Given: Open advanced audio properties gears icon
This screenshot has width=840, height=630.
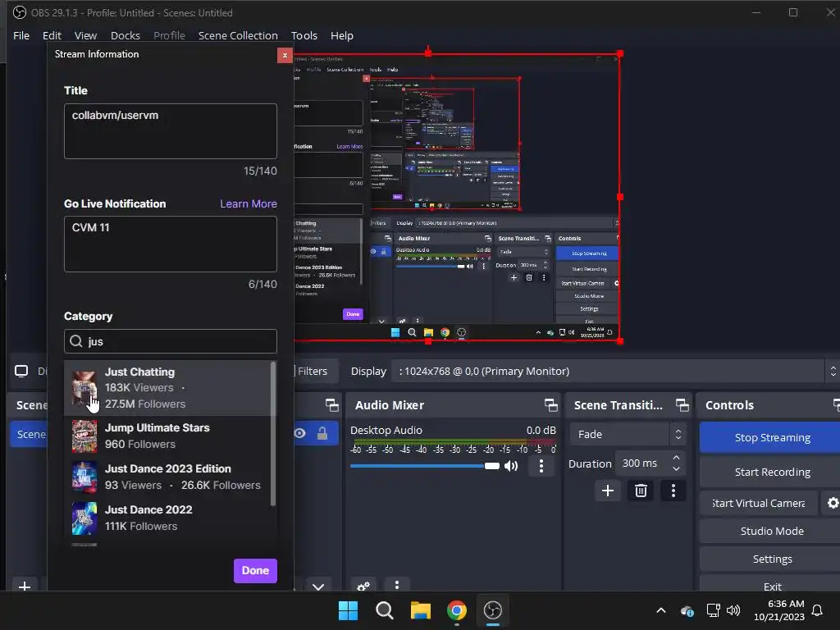Looking at the screenshot, I should tap(363, 586).
